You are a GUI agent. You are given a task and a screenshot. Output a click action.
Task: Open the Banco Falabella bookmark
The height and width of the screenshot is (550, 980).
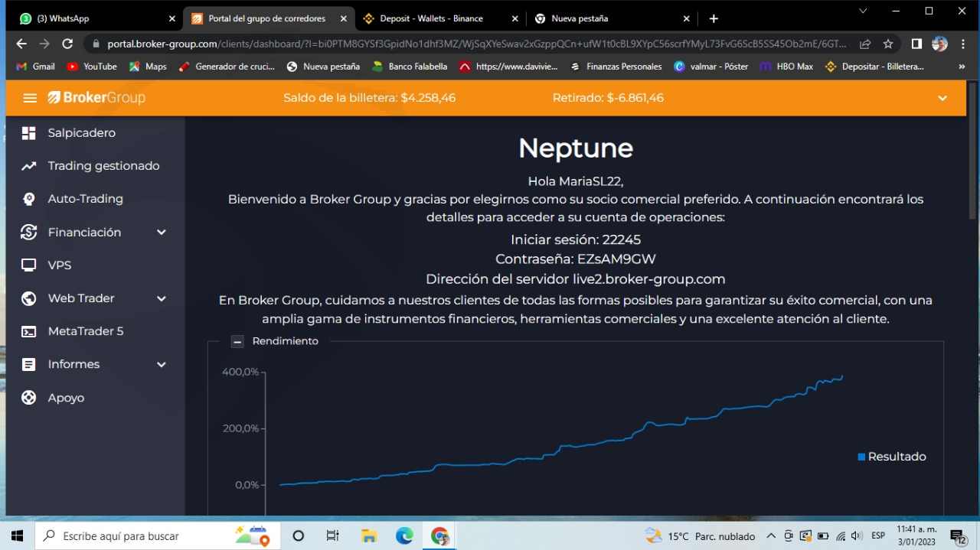coord(410,67)
